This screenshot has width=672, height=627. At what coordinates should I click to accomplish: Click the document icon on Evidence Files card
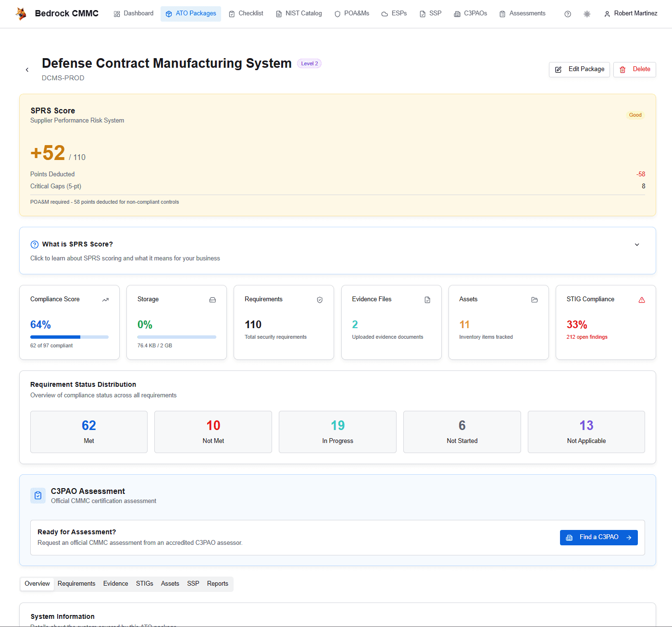click(x=427, y=299)
